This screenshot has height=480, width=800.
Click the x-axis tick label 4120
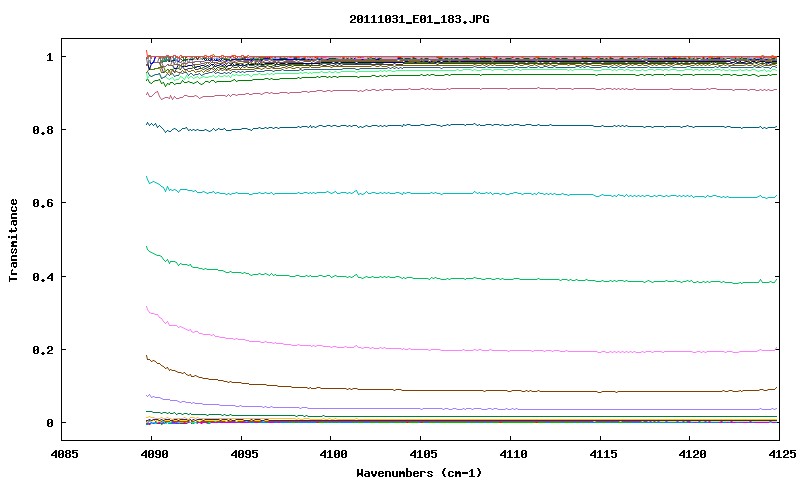click(x=692, y=453)
